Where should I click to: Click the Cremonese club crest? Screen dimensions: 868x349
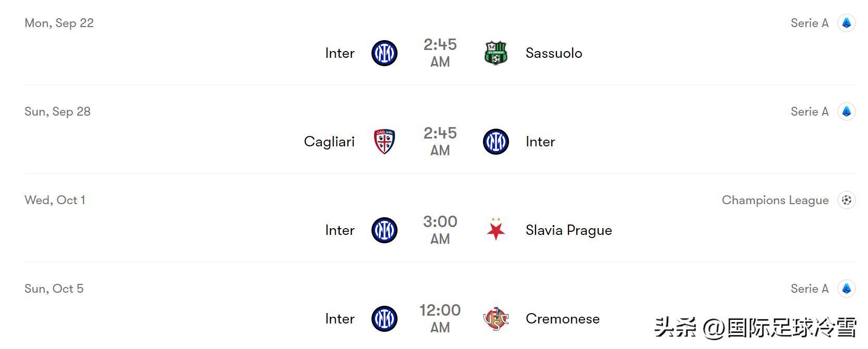[495, 319]
